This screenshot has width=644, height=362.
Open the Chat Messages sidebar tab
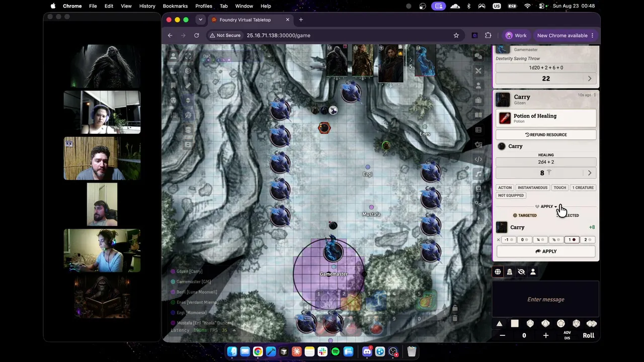[478, 56]
